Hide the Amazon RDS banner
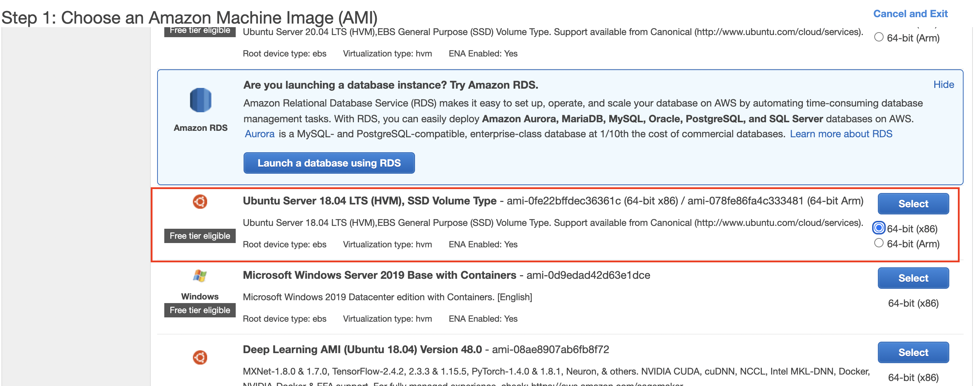Screen dimensions: 980x386 944,84
